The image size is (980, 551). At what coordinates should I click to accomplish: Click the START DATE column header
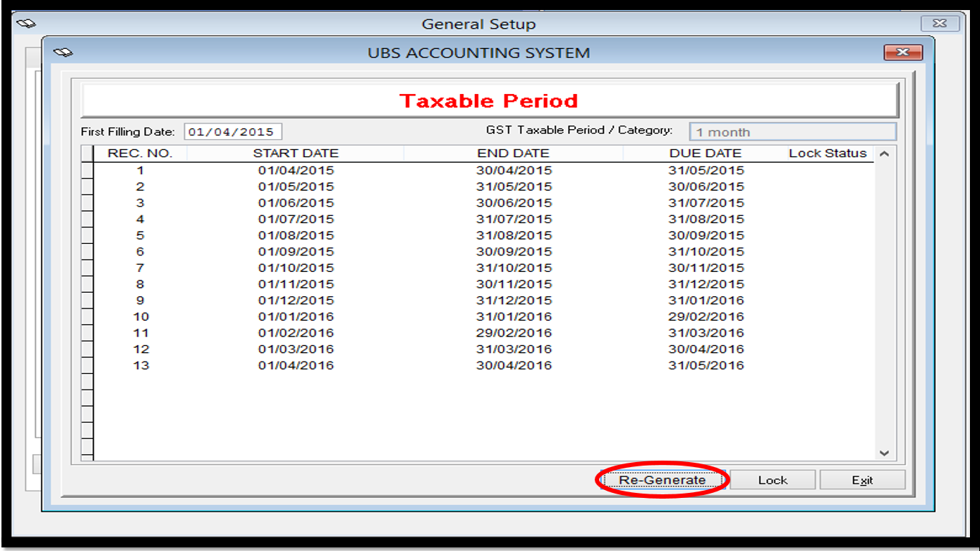(296, 154)
